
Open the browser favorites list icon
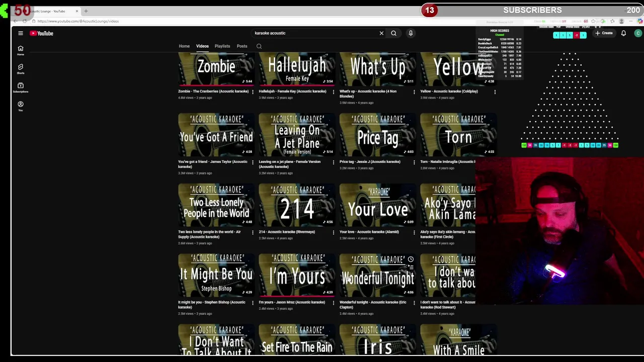(612, 21)
